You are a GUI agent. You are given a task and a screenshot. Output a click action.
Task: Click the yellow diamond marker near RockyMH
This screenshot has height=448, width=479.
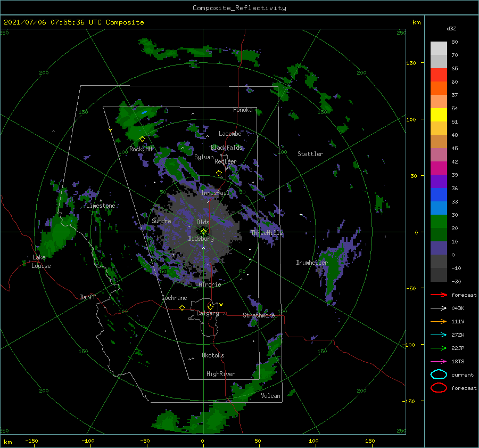point(142,139)
